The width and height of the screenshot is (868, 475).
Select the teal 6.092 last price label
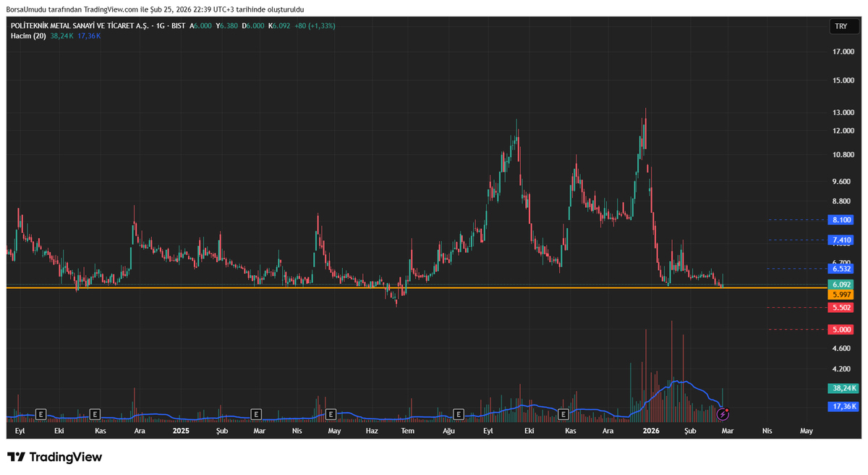click(x=842, y=285)
